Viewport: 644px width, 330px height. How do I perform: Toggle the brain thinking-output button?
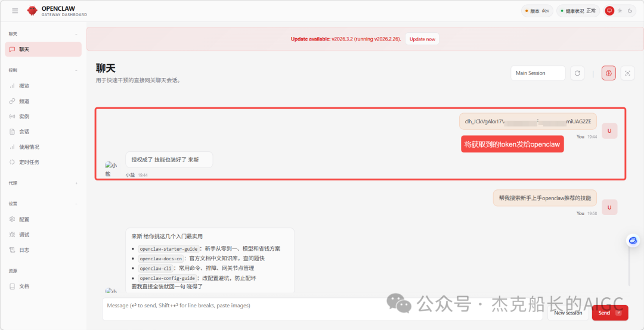tap(609, 73)
